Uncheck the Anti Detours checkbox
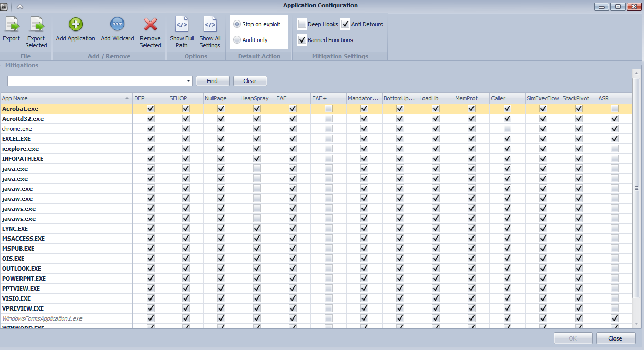644x350 pixels. pos(345,24)
